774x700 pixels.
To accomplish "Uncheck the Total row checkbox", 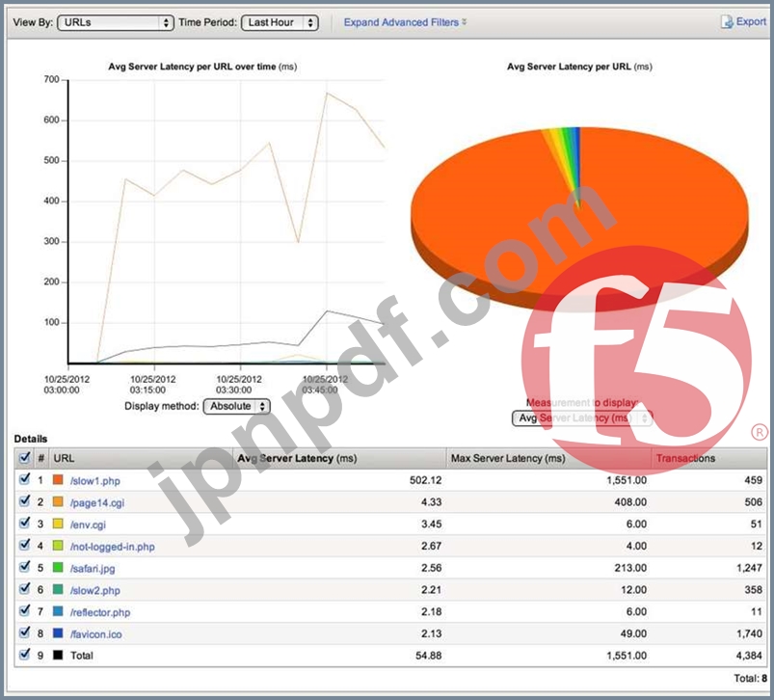I will pyautogui.click(x=24, y=655).
